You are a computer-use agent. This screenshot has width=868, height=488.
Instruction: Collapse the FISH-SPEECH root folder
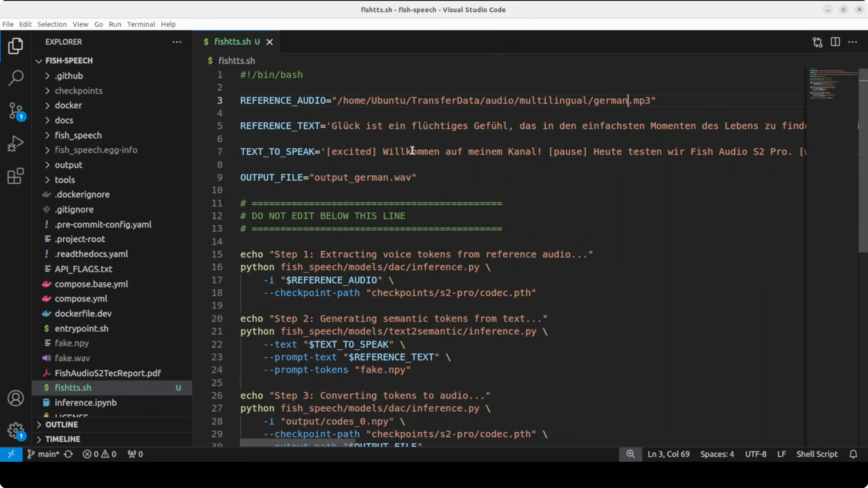pos(69,61)
